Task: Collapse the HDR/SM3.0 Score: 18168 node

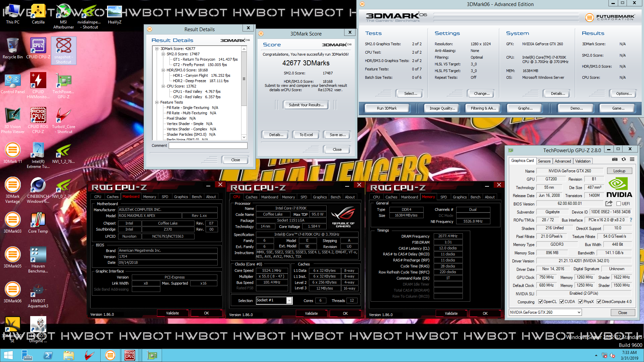Action: coord(163,70)
